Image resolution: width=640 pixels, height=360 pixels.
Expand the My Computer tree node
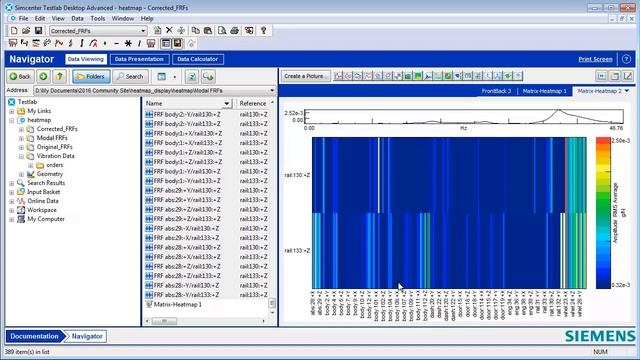pyautogui.click(x=12, y=219)
